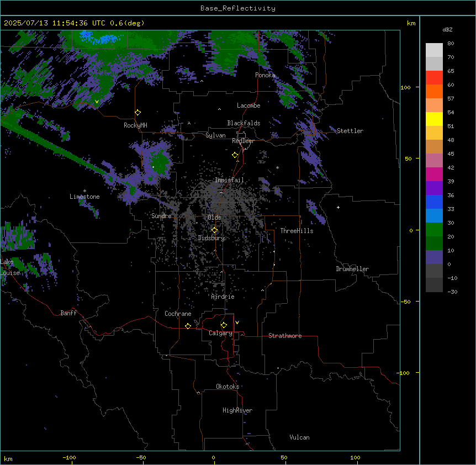
Task: Click the 100 tick on the right axis
Action: click(405, 87)
